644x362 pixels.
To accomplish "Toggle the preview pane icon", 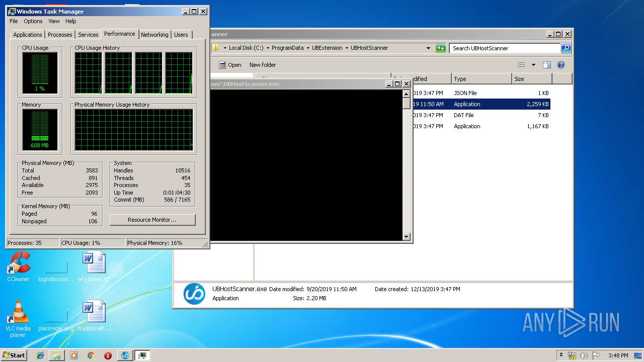I will point(547,65).
